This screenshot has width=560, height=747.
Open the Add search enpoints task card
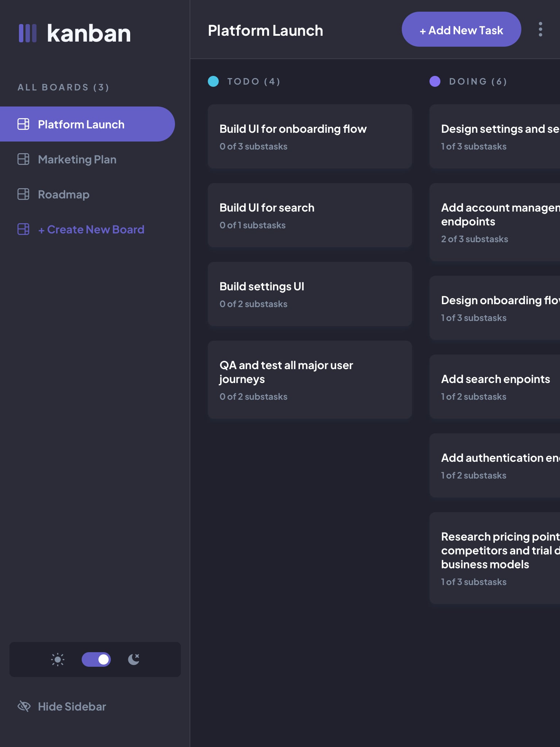click(494, 387)
